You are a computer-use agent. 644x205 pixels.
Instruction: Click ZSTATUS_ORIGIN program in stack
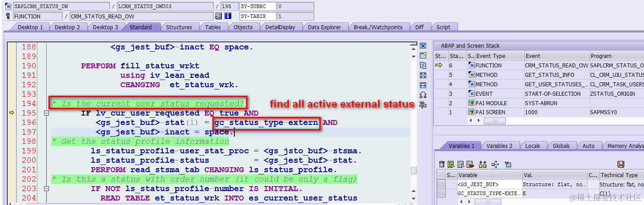[x=617, y=94]
